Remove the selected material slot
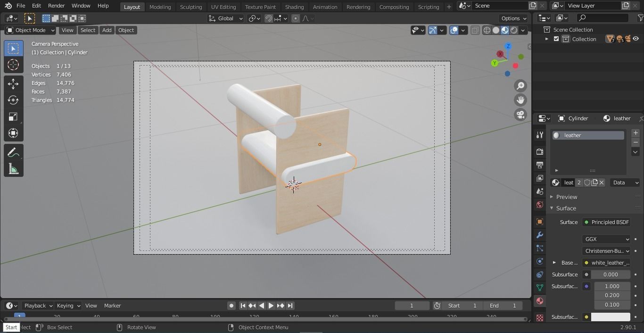 [x=636, y=142]
